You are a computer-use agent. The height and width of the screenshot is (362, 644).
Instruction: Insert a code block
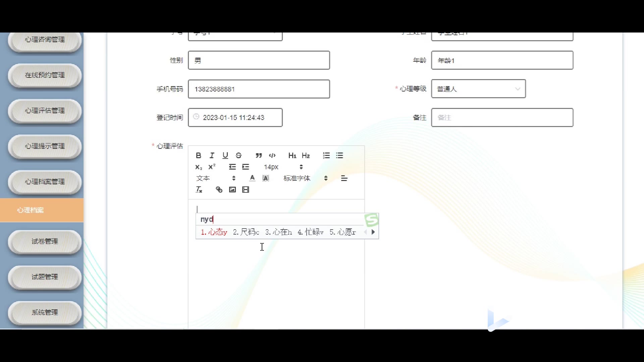[x=272, y=156]
